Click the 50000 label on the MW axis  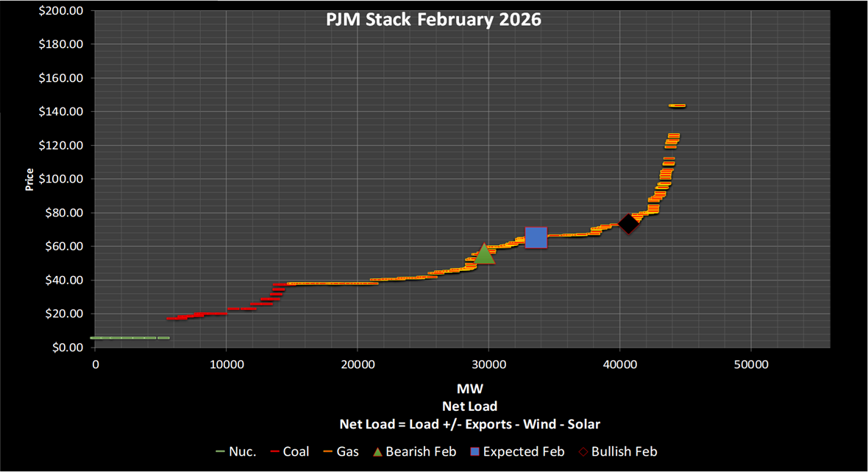[750, 364]
